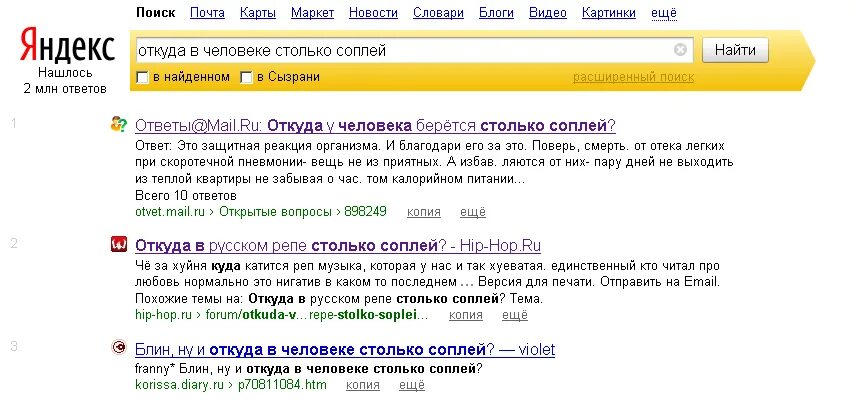Image resolution: width=859 pixels, height=407 pixels.
Task: Enable the 'в Сызрани' checkbox
Action: [247, 77]
